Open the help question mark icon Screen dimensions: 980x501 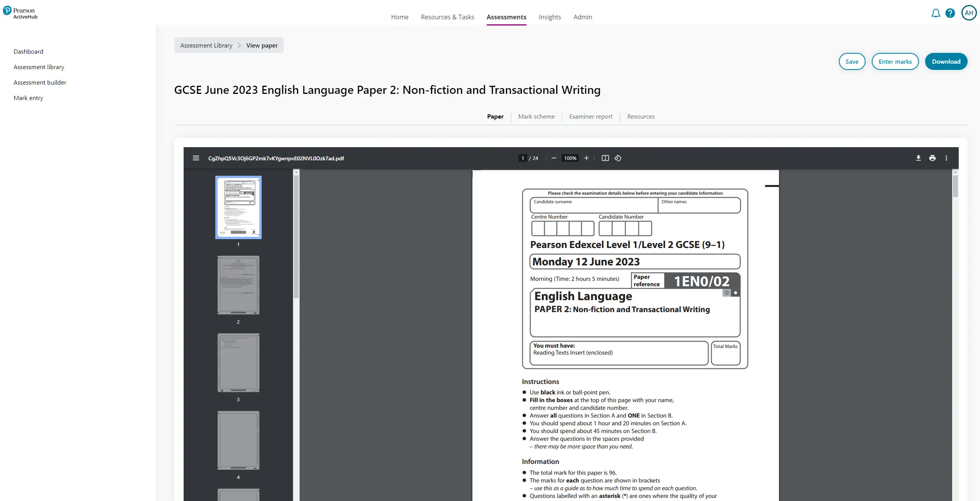click(950, 14)
